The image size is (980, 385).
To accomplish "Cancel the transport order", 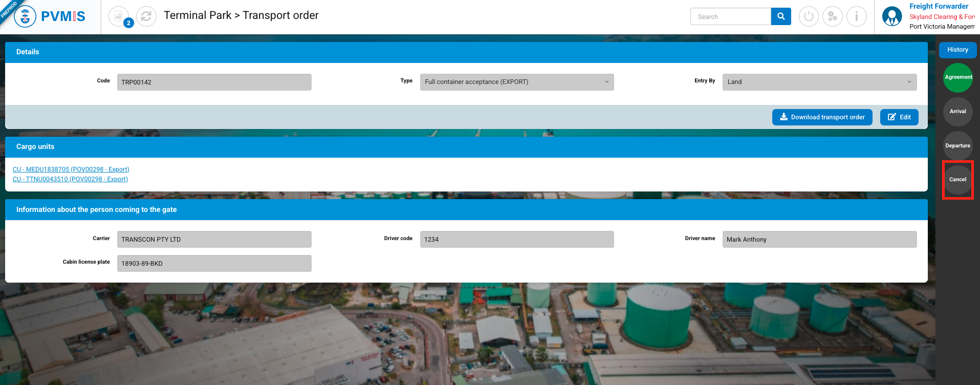I will click(958, 180).
